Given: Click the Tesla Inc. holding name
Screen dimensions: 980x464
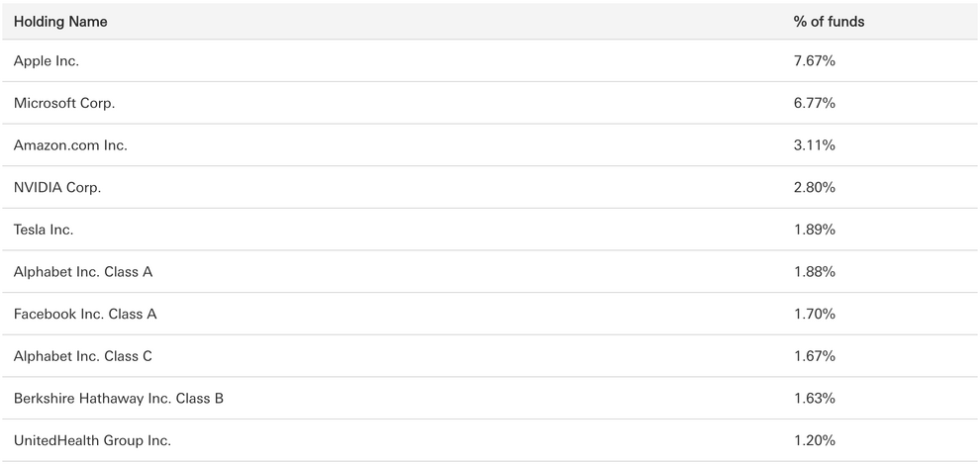Looking at the screenshot, I should (x=44, y=230).
